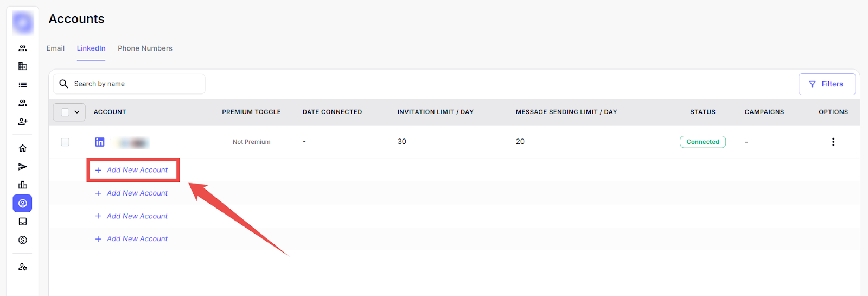Click the Search by name field
868x296 pixels.
pyautogui.click(x=136, y=84)
